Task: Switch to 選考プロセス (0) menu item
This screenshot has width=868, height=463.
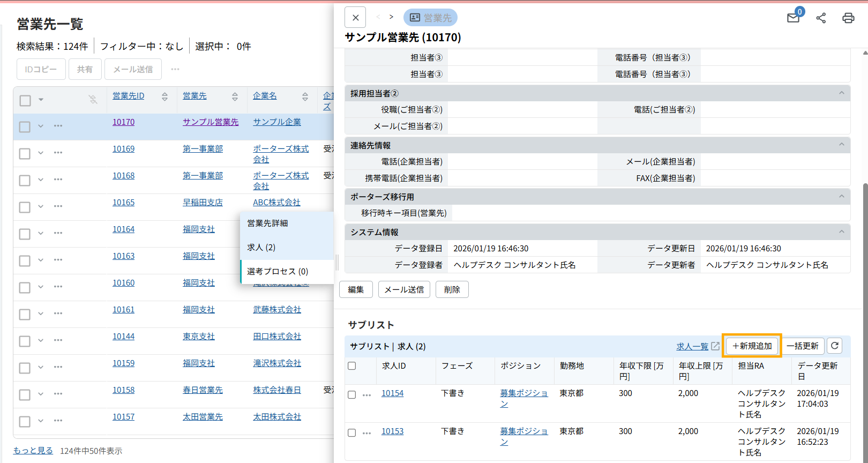Action: click(278, 272)
